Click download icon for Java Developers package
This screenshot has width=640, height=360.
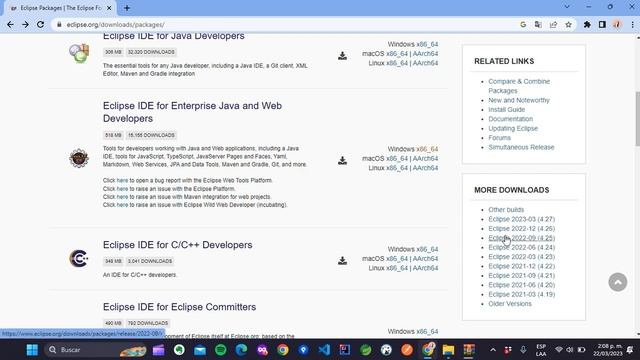(x=342, y=56)
